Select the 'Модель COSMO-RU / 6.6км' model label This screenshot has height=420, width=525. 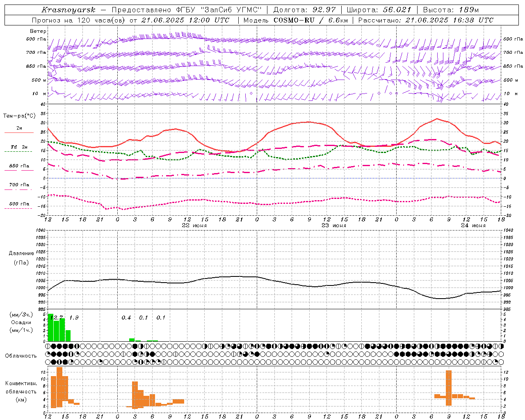[295, 20]
